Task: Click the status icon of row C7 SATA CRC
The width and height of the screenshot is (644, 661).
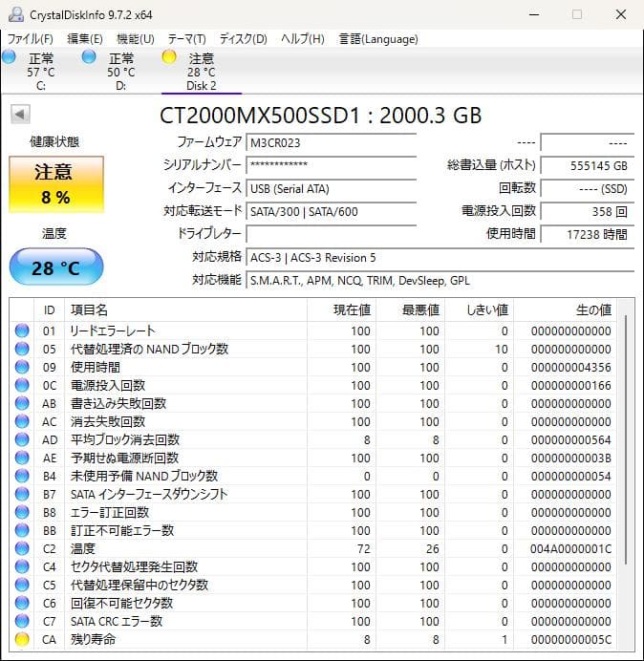Action: [22, 621]
